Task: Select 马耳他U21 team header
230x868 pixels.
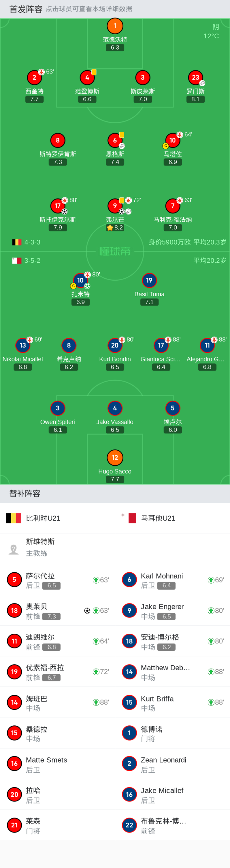Action: coord(172,518)
